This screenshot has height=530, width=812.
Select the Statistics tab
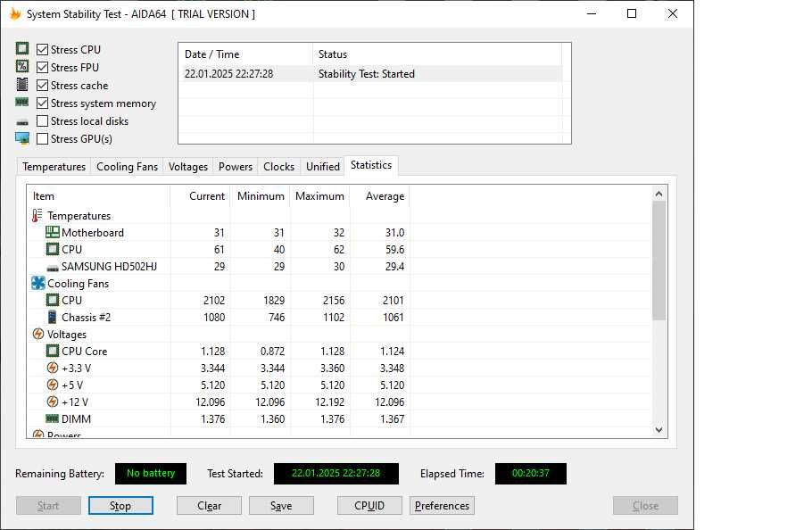point(371,165)
